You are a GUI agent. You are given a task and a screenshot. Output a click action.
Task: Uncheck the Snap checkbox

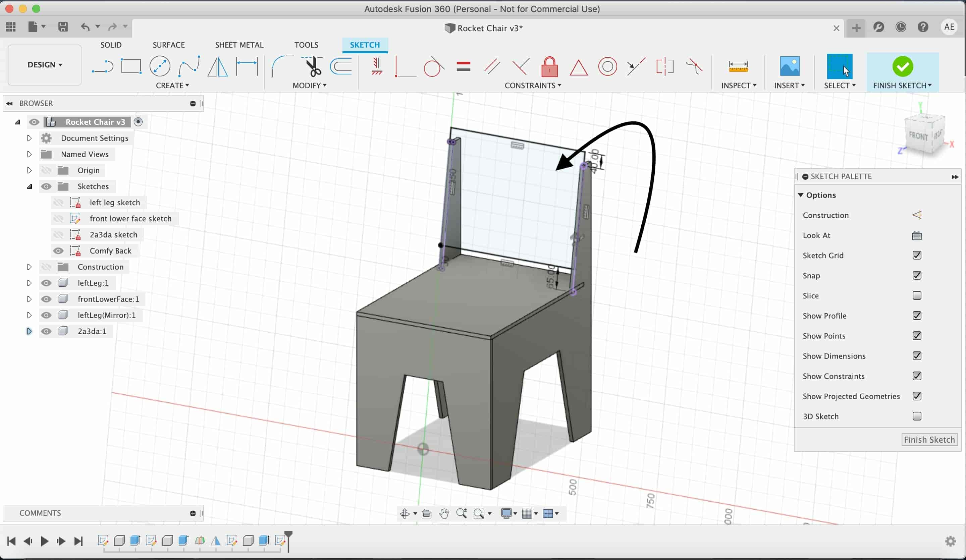point(917,275)
